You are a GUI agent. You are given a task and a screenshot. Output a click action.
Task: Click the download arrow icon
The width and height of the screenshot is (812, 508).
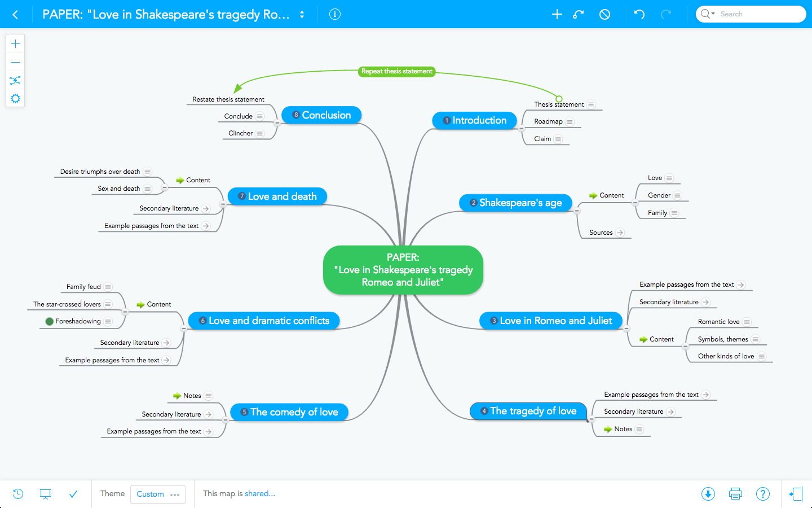[708, 494]
